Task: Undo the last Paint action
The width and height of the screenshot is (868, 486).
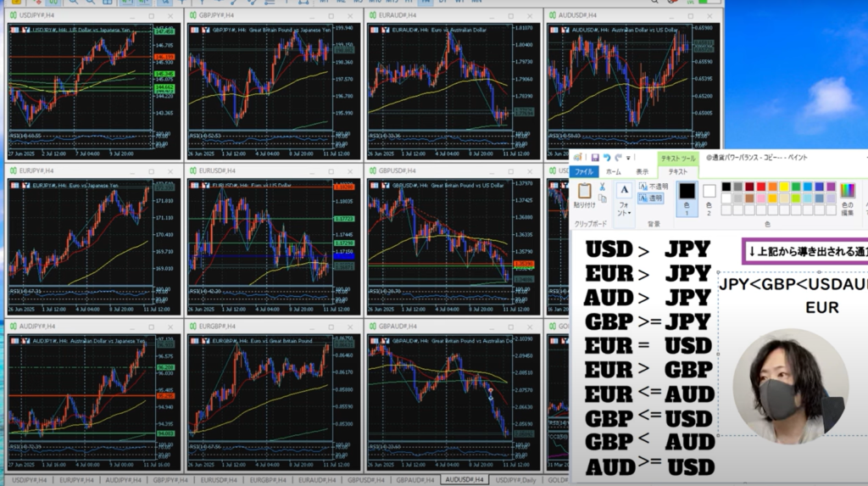Action: click(x=607, y=158)
